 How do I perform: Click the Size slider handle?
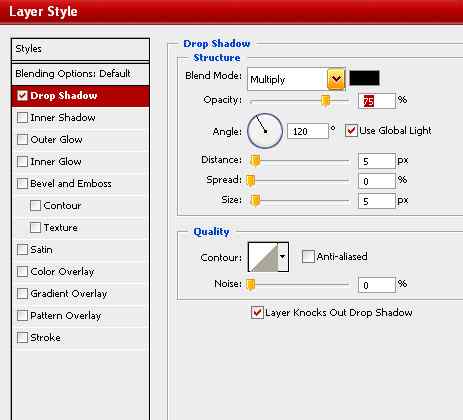click(x=255, y=201)
